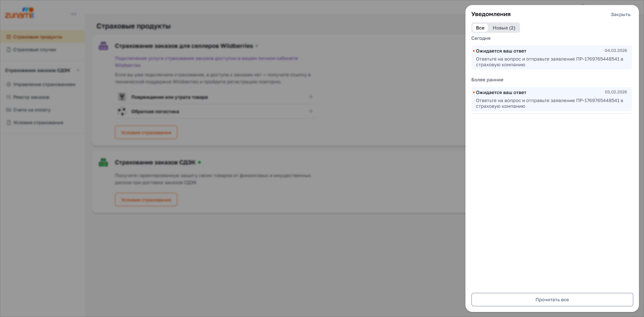The width and height of the screenshot is (644, 317).
Task: Collapse the Страхование заказов СДЭК sidebar section
Action: click(78, 70)
